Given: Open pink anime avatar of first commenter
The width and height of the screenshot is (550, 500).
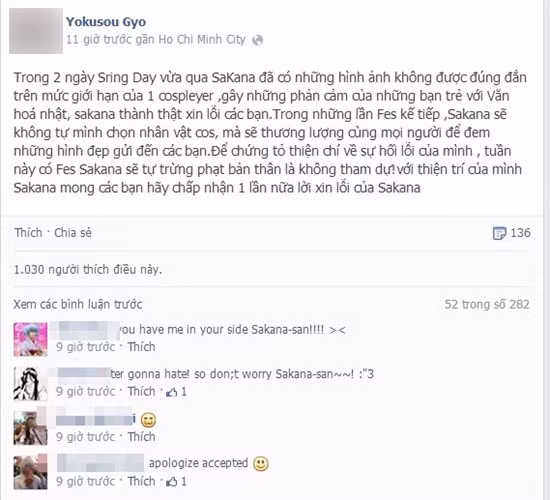Looking at the screenshot, I should tap(31, 340).
